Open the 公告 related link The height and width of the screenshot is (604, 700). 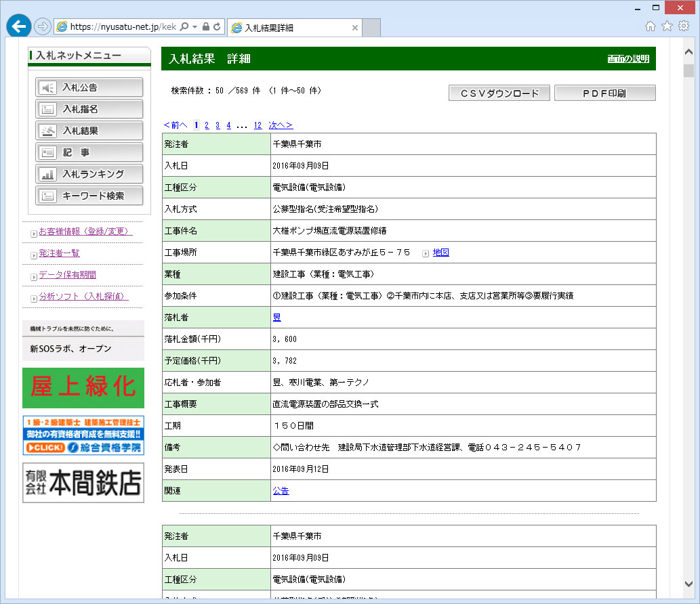[281, 491]
